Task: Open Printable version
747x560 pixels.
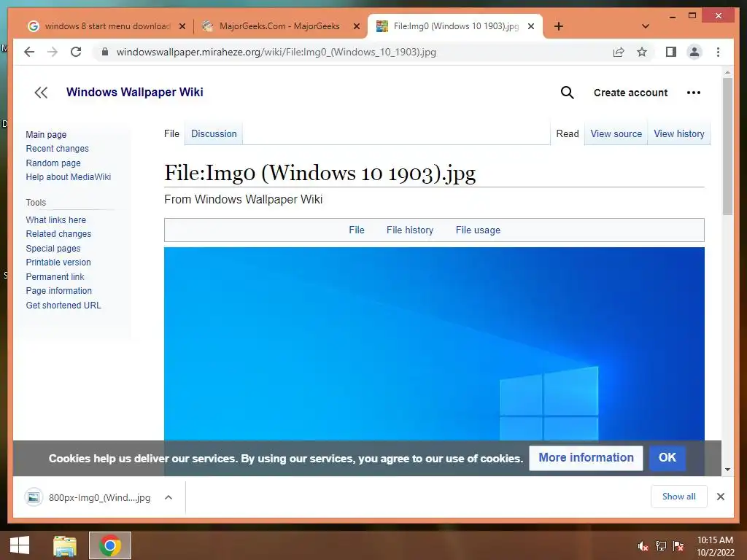Action: (58, 262)
